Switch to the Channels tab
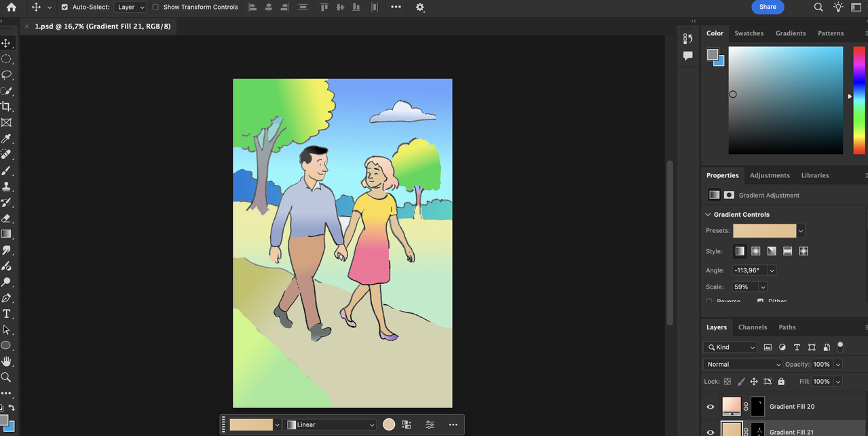Viewport: 868px width, 436px height. click(x=753, y=327)
